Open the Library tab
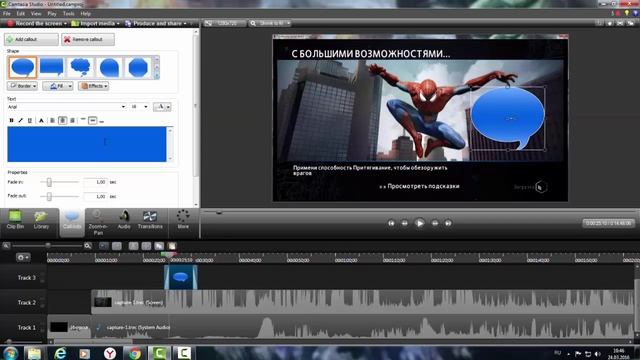 (x=41, y=220)
